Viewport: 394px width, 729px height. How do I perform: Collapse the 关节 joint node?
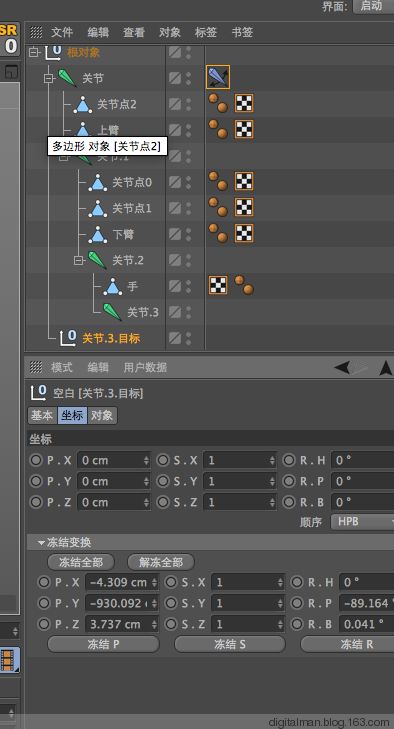pos(48,79)
